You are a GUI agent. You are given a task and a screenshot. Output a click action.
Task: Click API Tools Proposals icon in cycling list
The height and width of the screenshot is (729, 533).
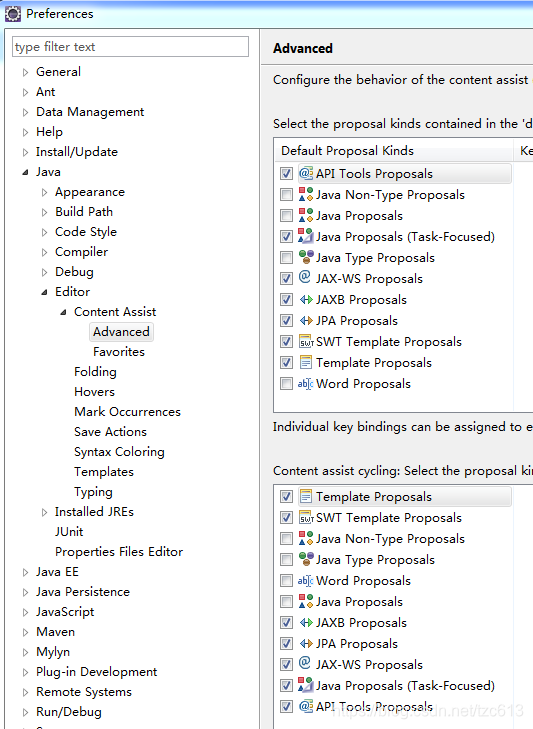click(x=306, y=706)
